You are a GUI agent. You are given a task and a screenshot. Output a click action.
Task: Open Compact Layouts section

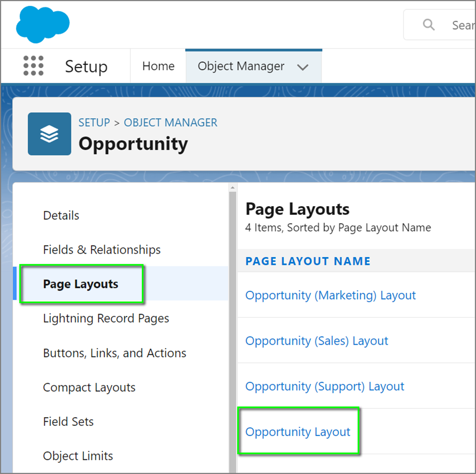tap(89, 387)
